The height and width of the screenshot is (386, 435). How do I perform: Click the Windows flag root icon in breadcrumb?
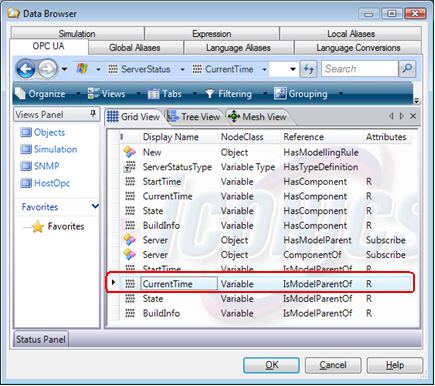(82, 69)
